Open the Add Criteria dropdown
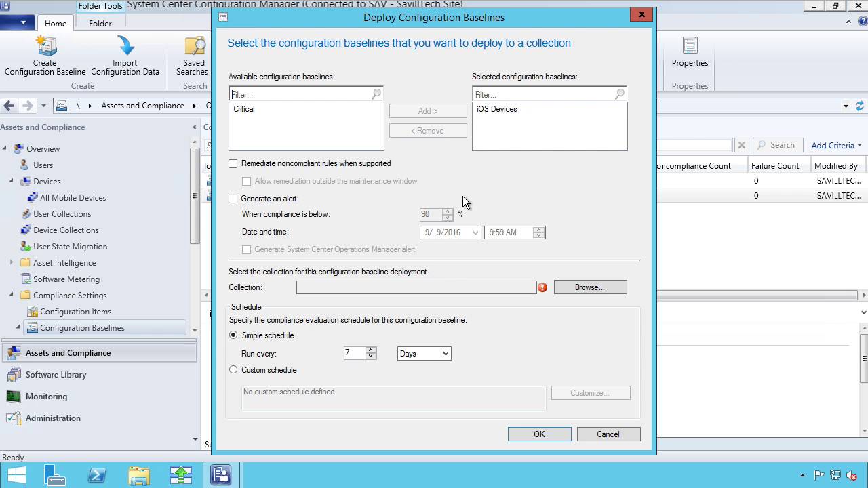Viewport: 868px width, 488px height. click(836, 145)
